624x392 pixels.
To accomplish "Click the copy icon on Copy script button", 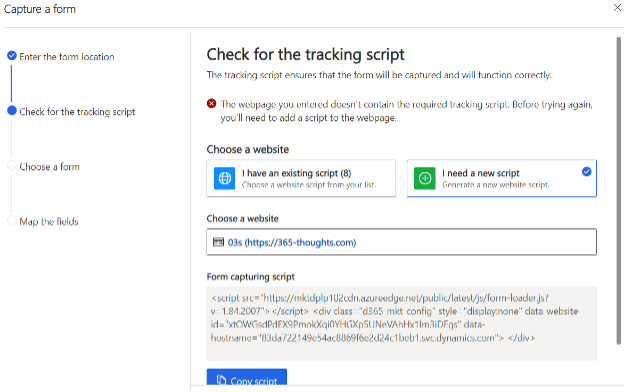I will pos(221,380).
